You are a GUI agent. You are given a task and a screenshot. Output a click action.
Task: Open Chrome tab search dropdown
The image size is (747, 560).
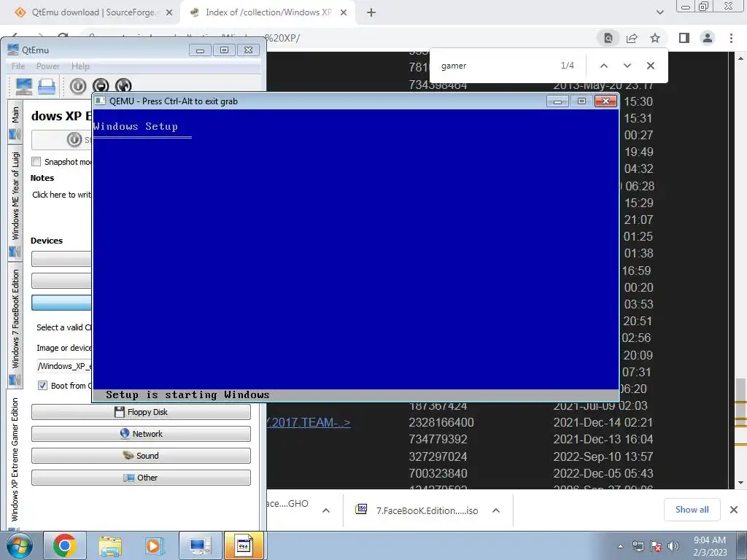(659, 12)
